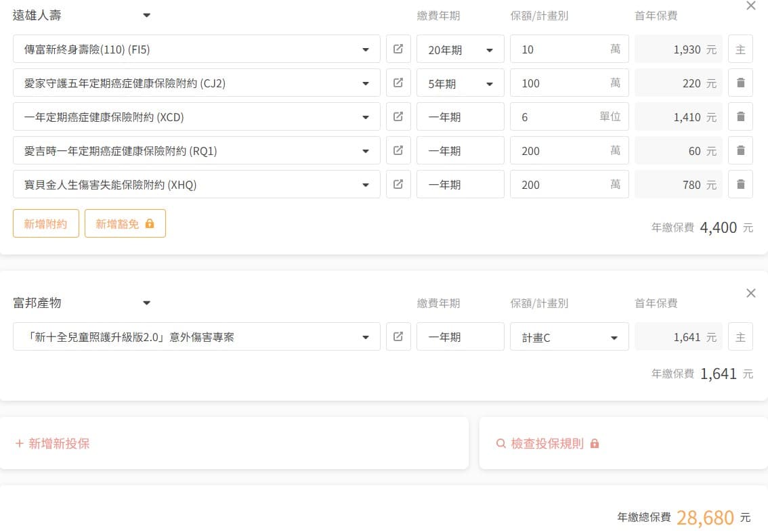Expand the 富邦產物 company dropdown

(146, 303)
